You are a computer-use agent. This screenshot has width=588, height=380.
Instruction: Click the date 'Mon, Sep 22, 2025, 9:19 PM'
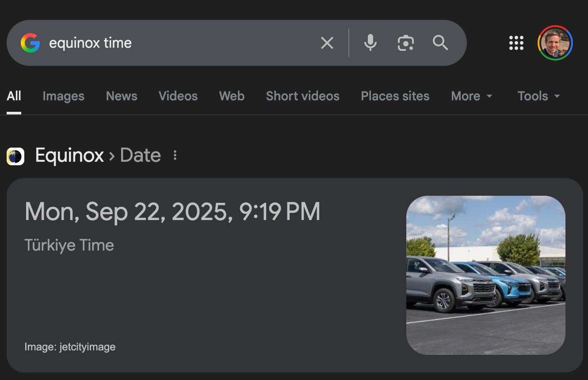click(172, 212)
